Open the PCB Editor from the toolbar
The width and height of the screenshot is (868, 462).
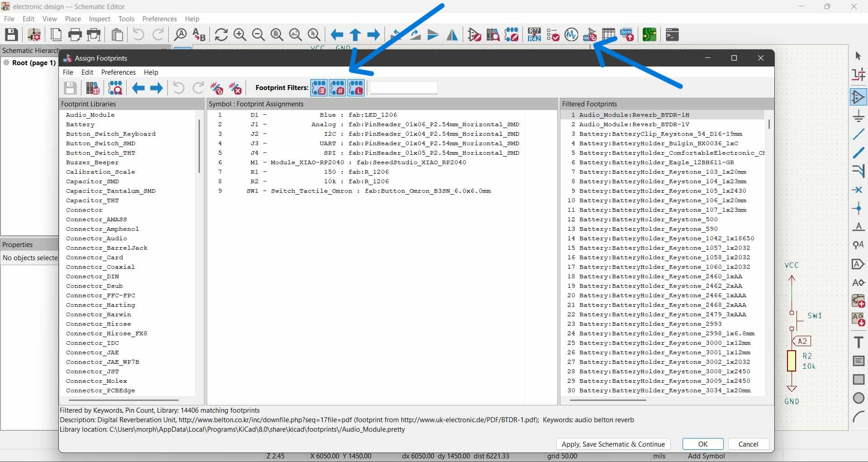[x=650, y=34]
